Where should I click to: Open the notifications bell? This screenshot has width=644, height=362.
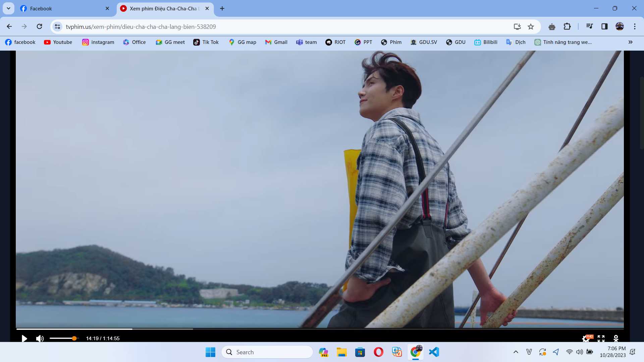pos(633,352)
